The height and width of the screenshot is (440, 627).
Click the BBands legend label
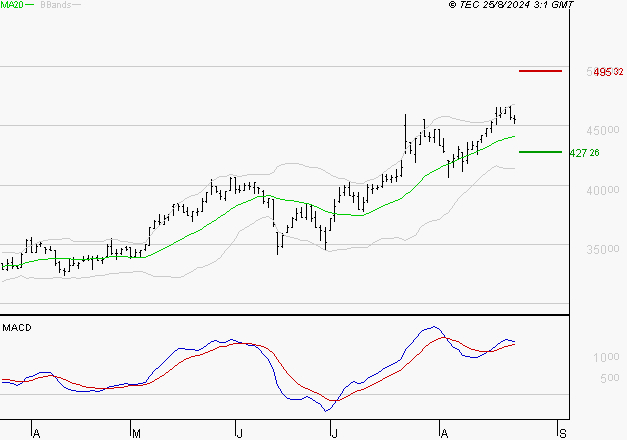[56, 5]
